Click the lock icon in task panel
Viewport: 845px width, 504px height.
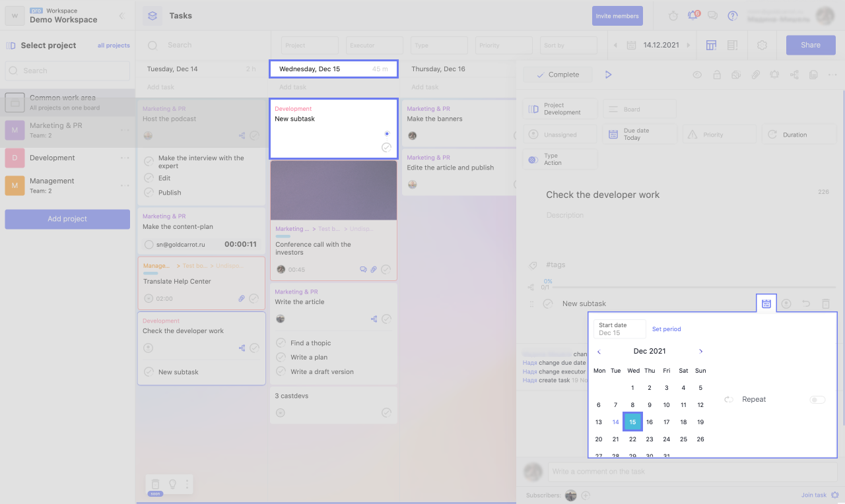pos(716,75)
